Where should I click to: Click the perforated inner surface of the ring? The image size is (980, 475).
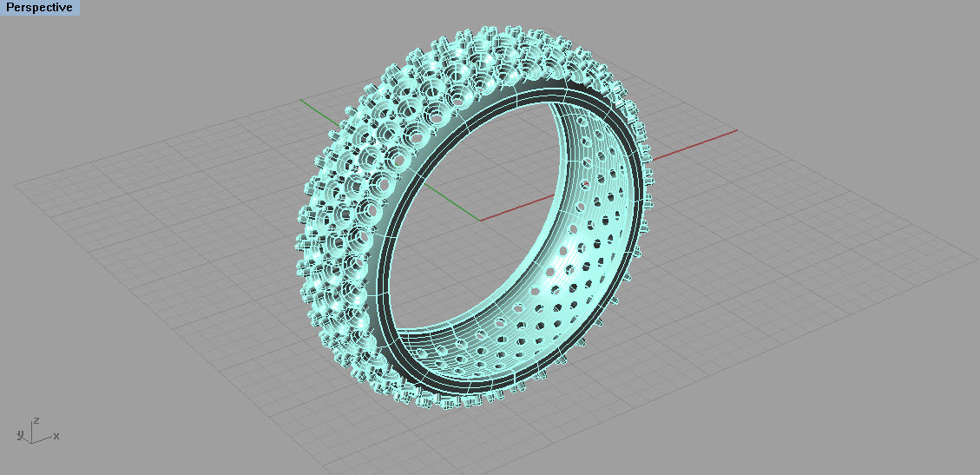[556, 278]
